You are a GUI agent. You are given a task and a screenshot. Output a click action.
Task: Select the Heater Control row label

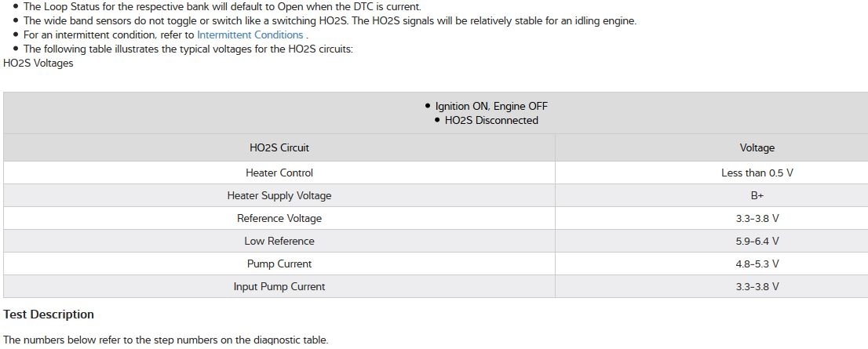pyautogui.click(x=279, y=173)
